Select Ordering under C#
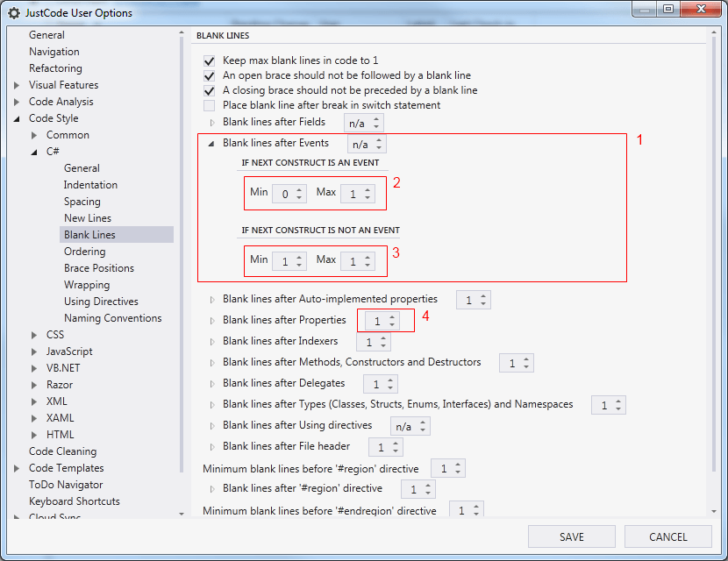728x561 pixels. pyautogui.click(x=84, y=252)
